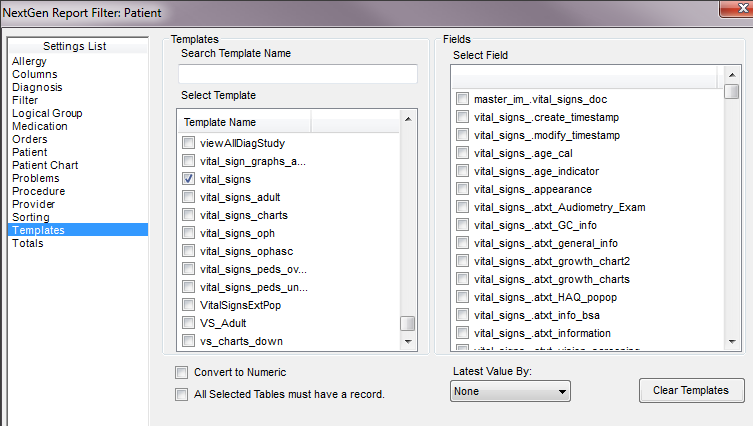Check the vital_signs_ophasc template checkbox

[189, 251]
